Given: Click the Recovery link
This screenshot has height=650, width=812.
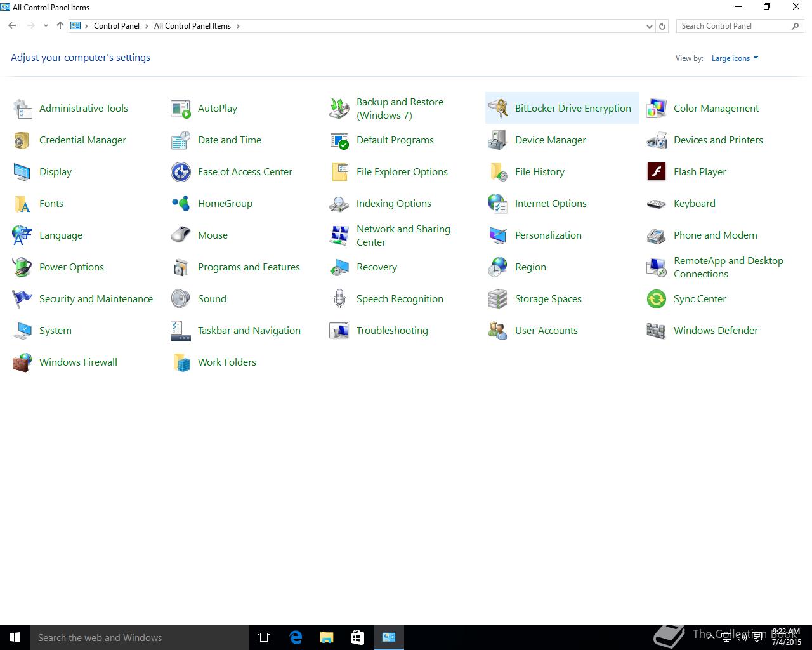Looking at the screenshot, I should 377,267.
